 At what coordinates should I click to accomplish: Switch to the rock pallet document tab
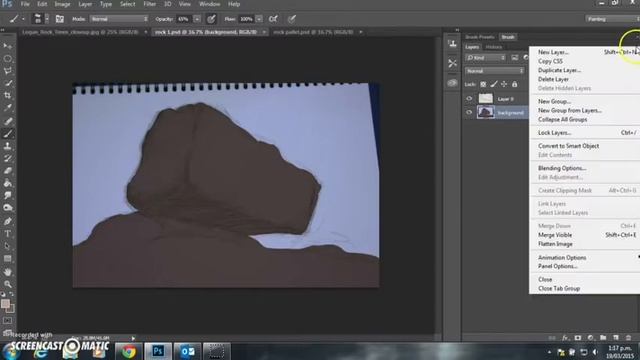click(313, 32)
